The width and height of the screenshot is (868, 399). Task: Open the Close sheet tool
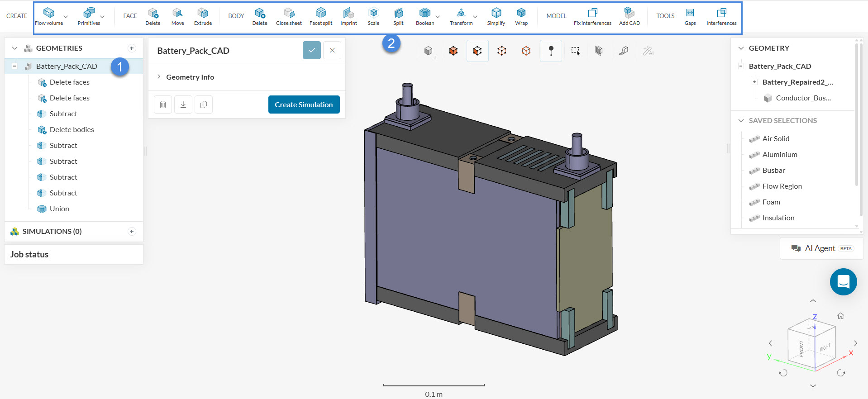pyautogui.click(x=289, y=17)
